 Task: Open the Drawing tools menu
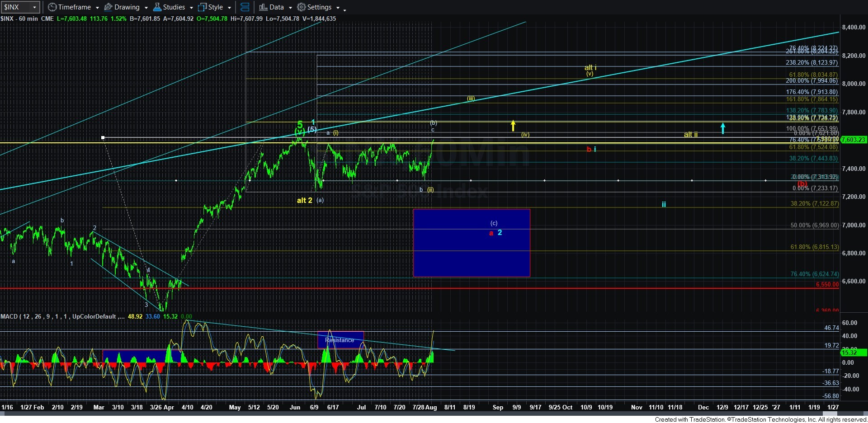tap(126, 7)
